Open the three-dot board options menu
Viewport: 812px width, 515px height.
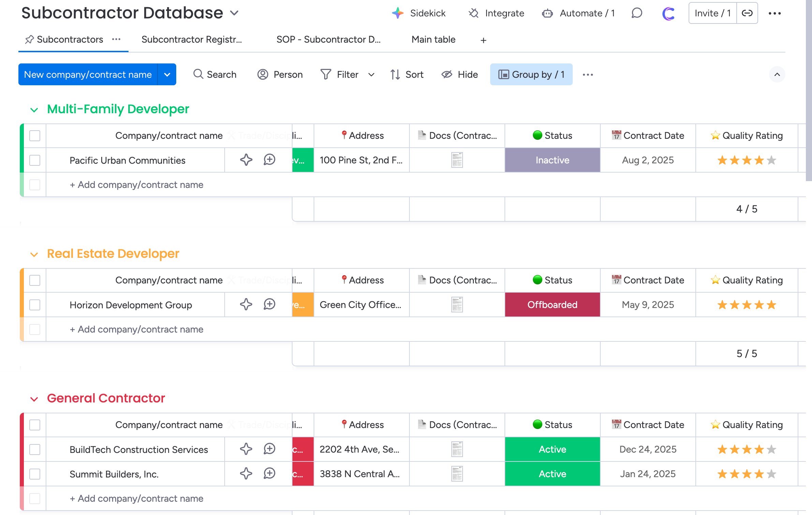pos(775,13)
